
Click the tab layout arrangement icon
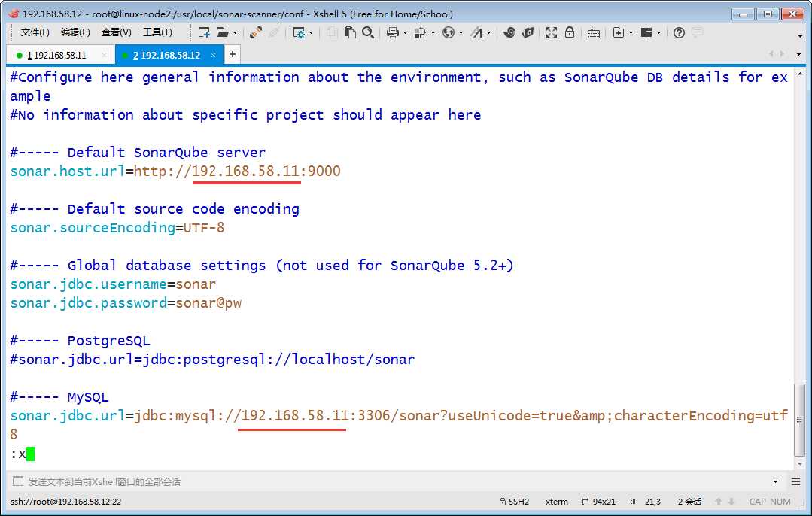(x=646, y=32)
